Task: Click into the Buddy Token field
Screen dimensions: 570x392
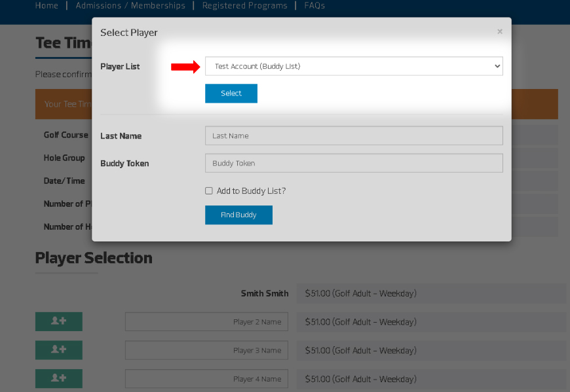Action: click(x=354, y=163)
